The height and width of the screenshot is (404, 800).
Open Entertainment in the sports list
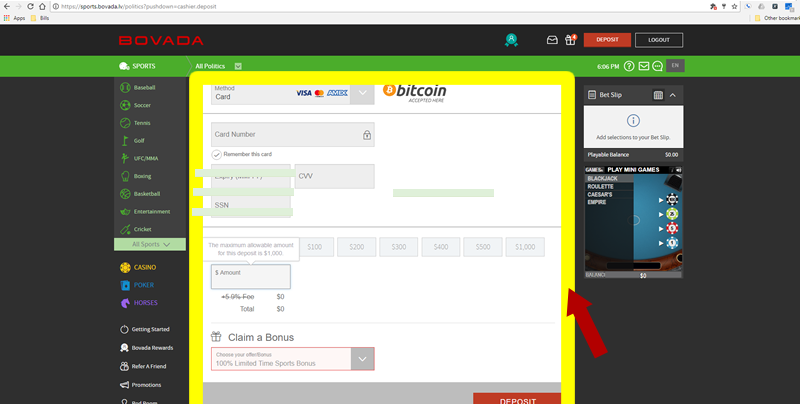[150, 212]
